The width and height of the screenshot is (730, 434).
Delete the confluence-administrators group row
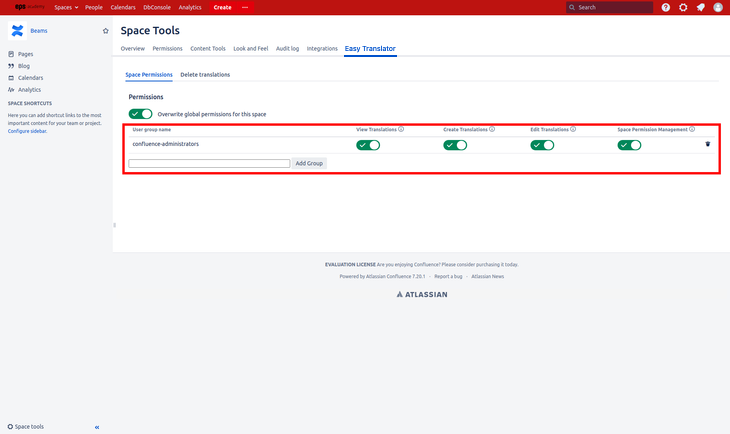coord(708,144)
